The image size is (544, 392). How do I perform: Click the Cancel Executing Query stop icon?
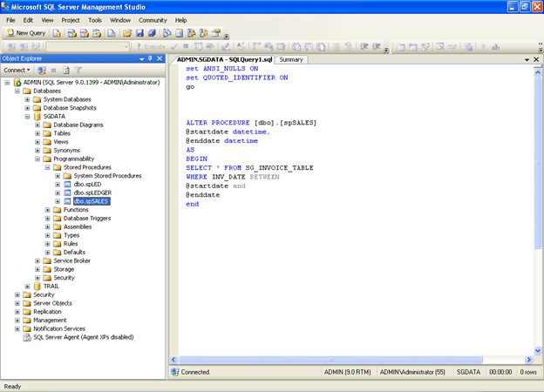coord(186,46)
